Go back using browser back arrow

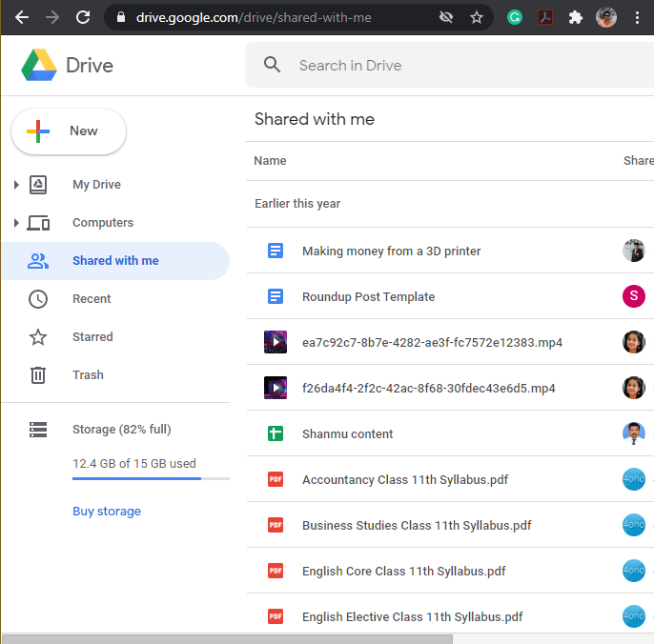22,17
